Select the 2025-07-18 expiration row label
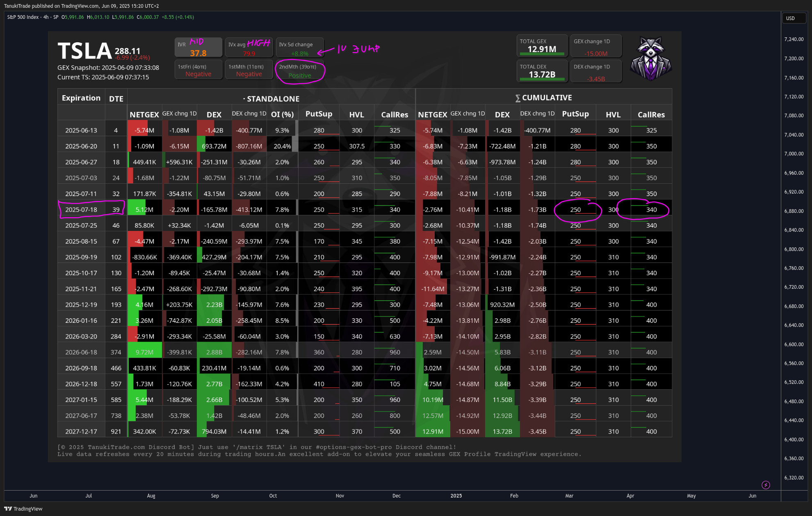Viewport: 812px width, 516px height. (x=81, y=210)
